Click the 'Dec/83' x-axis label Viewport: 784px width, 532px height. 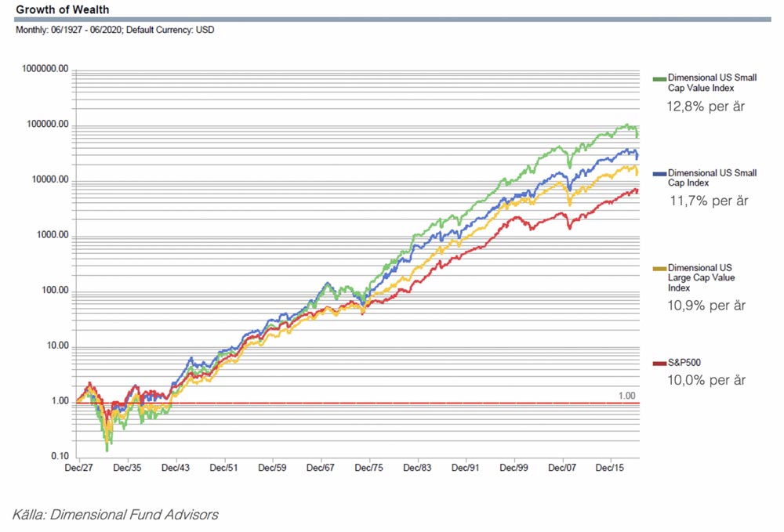click(x=417, y=468)
